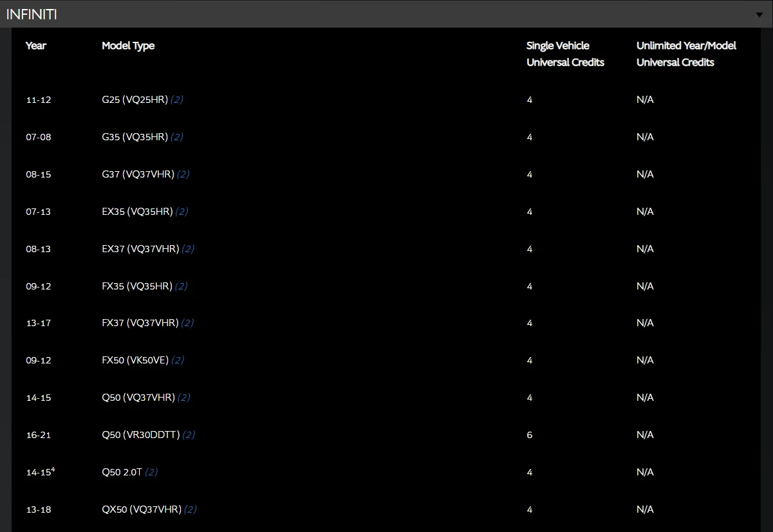Open footnote (2) next to G35 (VQ35HR)
The image size is (773, 532).
click(x=177, y=137)
